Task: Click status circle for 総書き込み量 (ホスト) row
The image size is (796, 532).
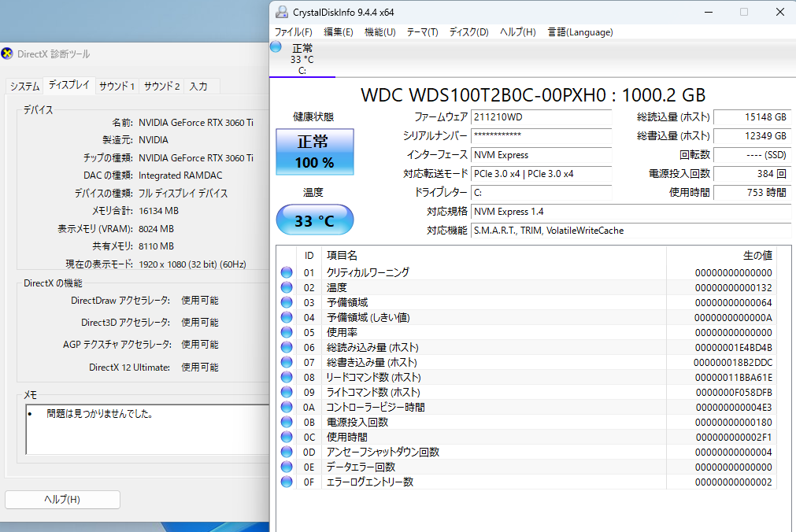Action: pyautogui.click(x=287, y=362)
